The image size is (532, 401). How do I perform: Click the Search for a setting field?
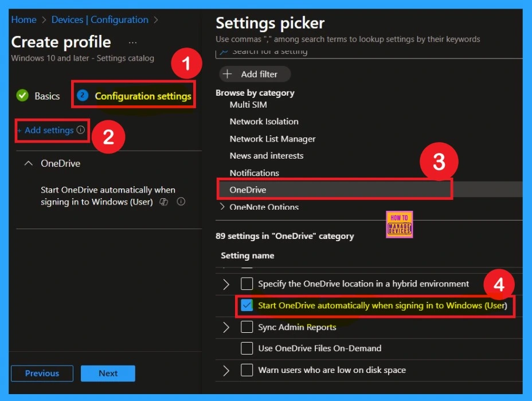tap(367, 52)
